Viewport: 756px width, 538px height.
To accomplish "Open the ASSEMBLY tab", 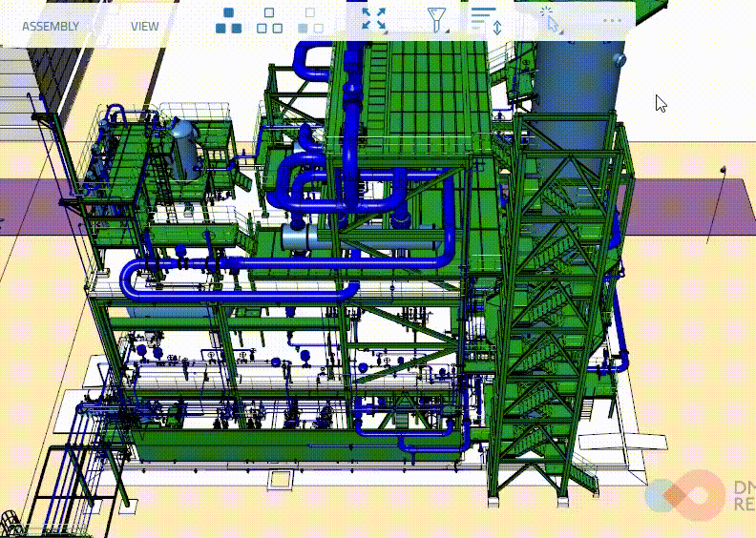I will [x=51, y=26].
